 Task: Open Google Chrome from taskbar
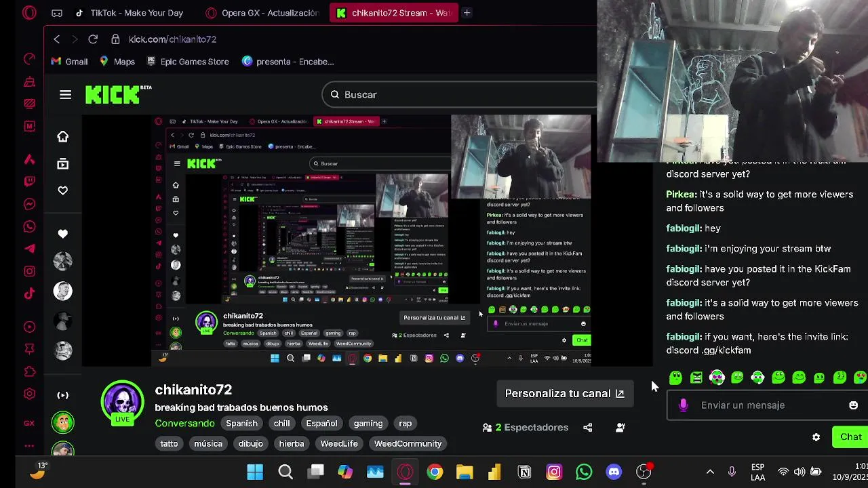pyautogui.click(x=435, y=472)
